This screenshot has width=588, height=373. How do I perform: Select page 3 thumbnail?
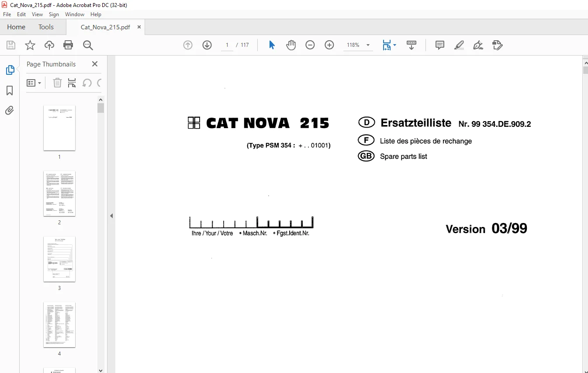pos(59,259)
